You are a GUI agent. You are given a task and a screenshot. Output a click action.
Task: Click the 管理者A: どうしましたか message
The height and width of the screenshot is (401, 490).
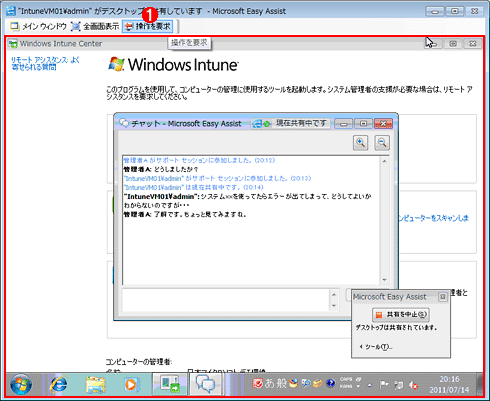pos(161,169)
